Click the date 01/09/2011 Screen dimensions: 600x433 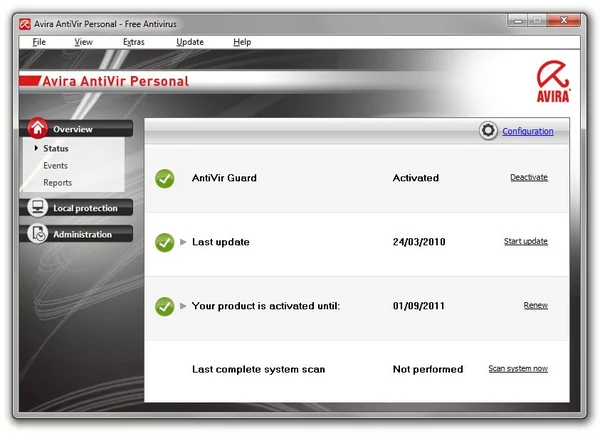coord(419,306)
